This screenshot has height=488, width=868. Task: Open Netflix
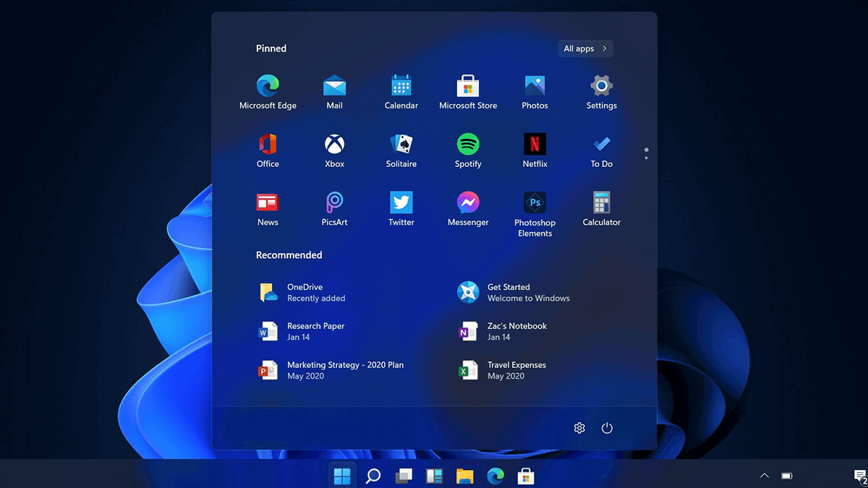point(535,145)
